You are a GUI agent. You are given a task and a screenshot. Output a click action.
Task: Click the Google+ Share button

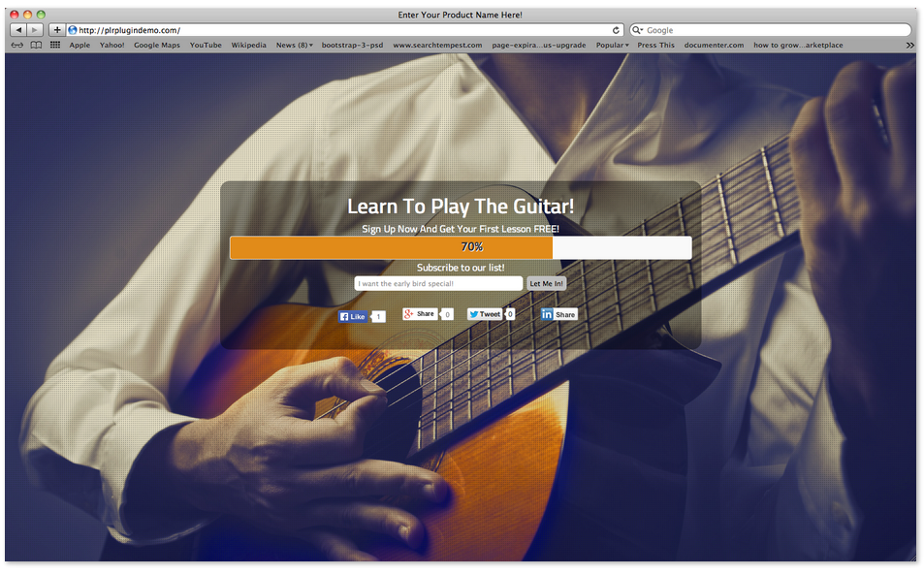(x=420, y=314)
